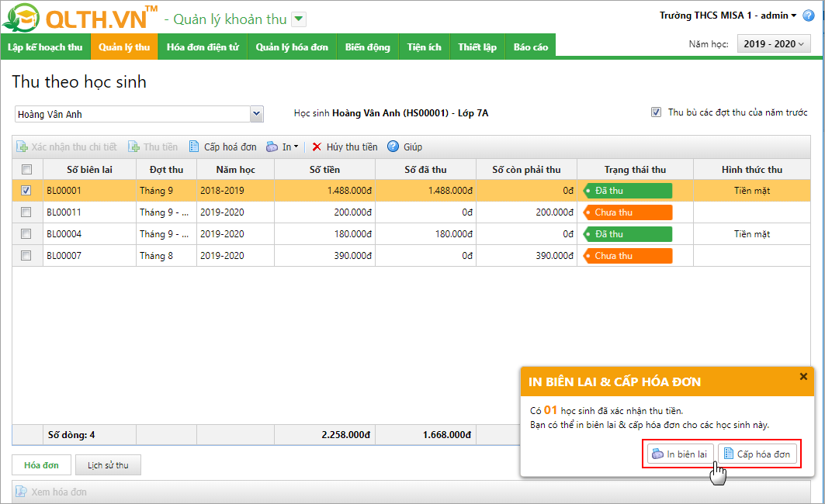The image size is (825, 504).
Task: Click the Cấp hoá đơn toolbar icon
Action: pos(195,147)
